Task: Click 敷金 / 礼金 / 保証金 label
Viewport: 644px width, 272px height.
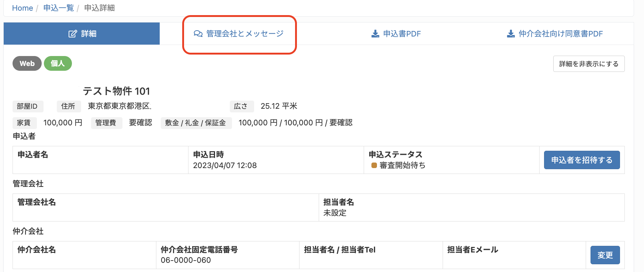Action: (x=196, y=123)
